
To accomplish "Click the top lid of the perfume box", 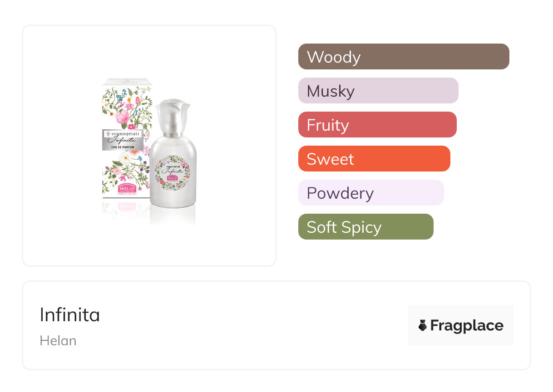I will click(126, 82).
